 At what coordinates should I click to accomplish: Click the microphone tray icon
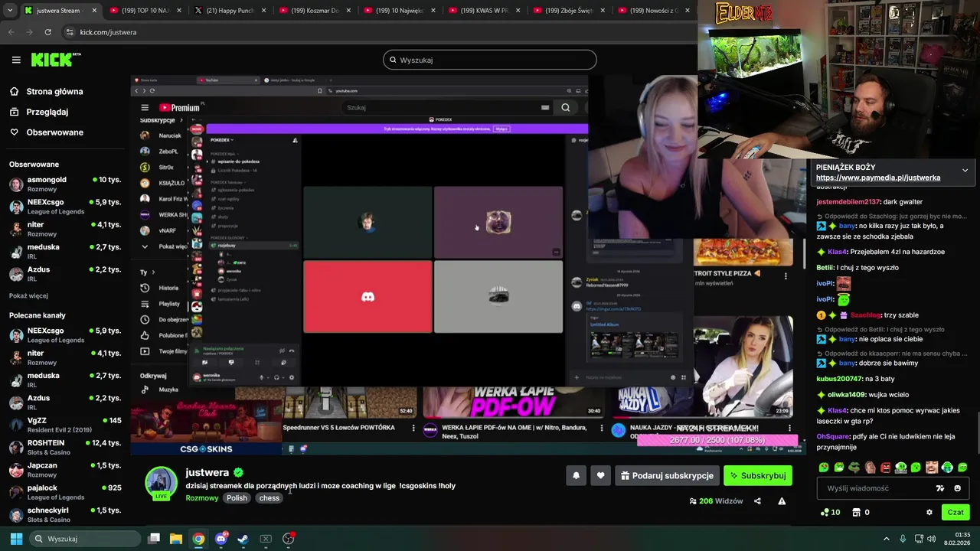tap(903, 539)
